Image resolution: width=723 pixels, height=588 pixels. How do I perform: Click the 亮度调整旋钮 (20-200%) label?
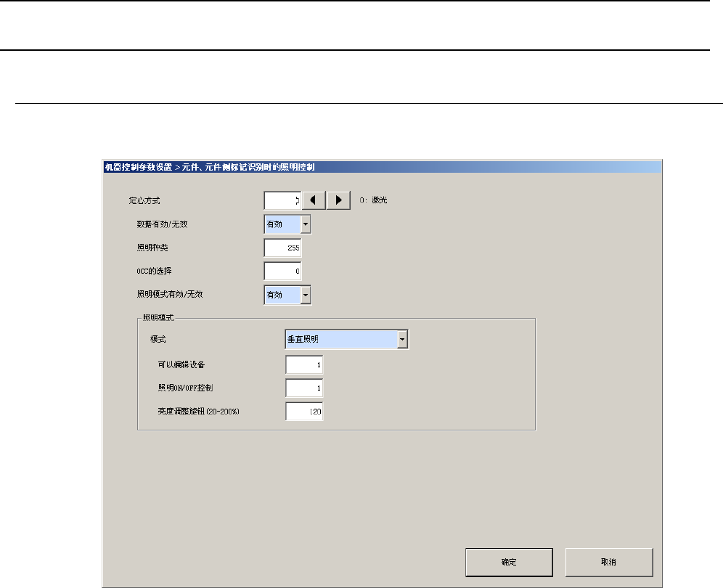point(198,412)
